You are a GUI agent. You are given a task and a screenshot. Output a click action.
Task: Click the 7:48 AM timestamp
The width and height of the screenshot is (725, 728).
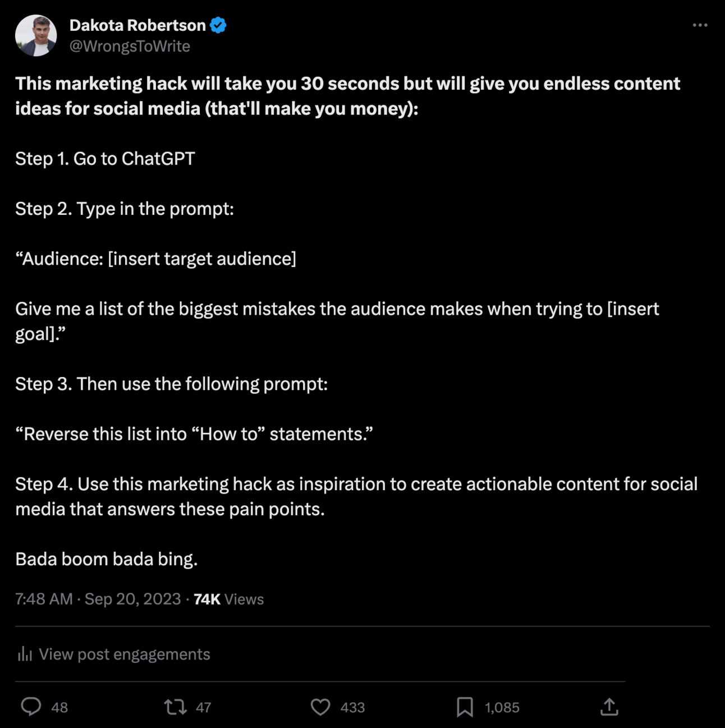pos(44,599)
